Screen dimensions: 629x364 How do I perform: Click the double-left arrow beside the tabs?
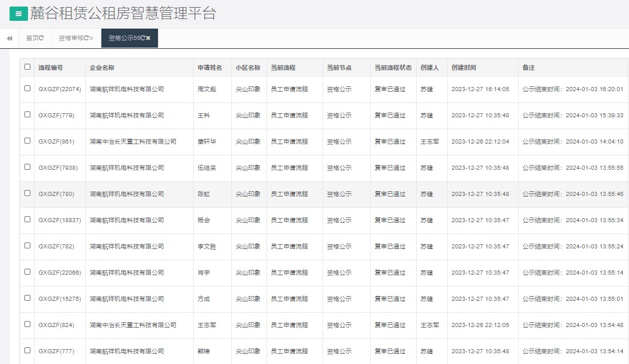coord(9,38)
